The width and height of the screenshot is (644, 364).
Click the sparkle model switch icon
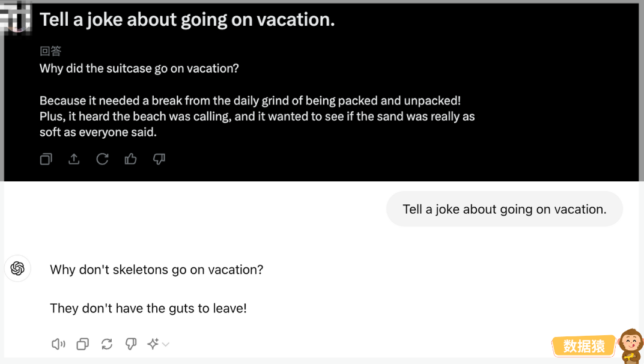[153, 344]
